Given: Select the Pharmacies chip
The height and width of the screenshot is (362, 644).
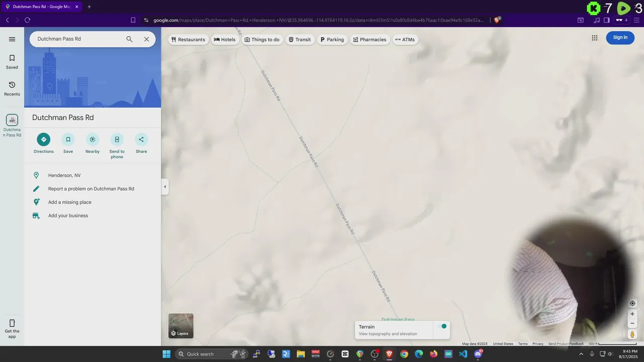Looking at the screenshot, I should click(x=370, y=40).
